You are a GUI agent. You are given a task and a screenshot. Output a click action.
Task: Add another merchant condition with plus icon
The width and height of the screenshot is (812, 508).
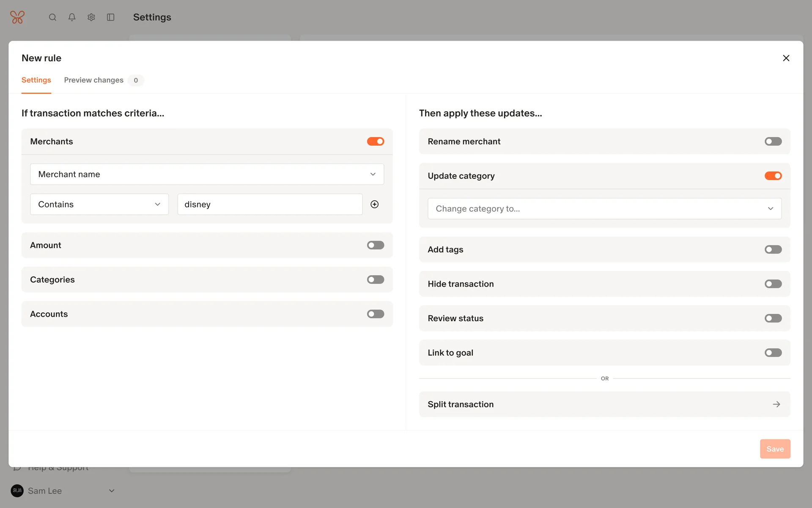[x=374, y=204]
